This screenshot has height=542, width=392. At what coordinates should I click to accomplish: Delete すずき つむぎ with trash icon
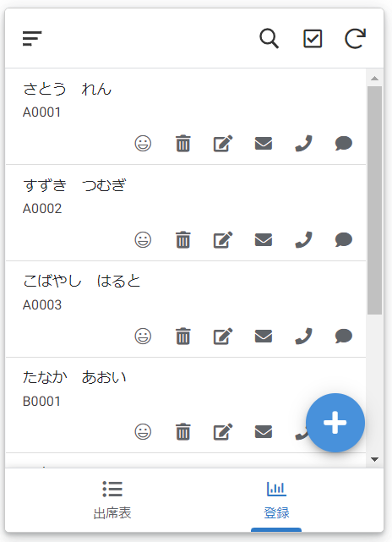coord(183,240)
